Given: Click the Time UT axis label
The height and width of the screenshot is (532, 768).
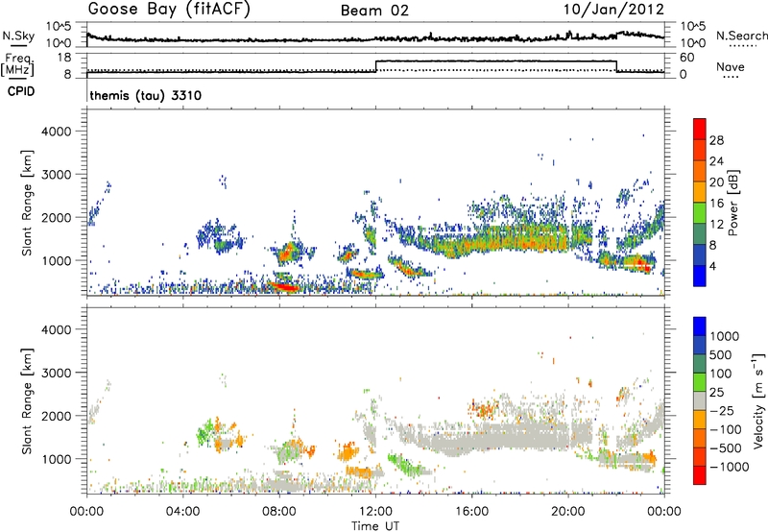Looking at the screenshot, I should point(375,526).
